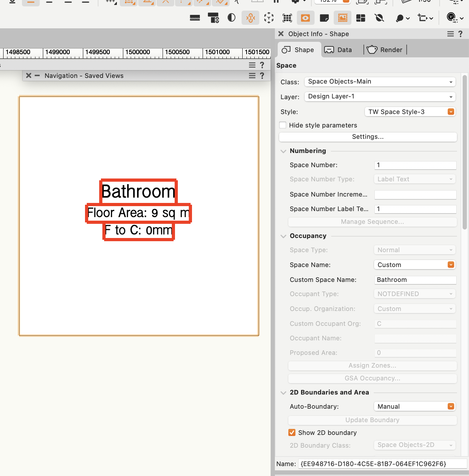This screenshot has height=476, width=469.
Task: Uncheck Show 2D boundary
Action: (292, 432)
